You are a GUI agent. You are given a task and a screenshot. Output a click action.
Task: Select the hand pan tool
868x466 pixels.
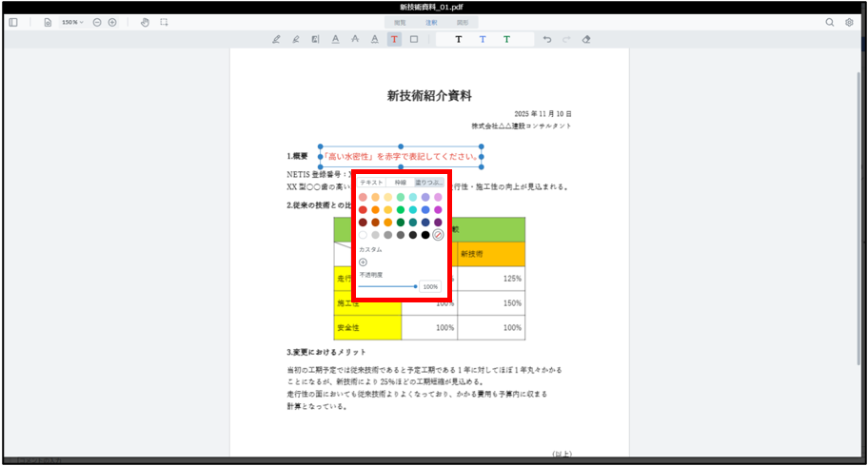[x=145, y=22]
